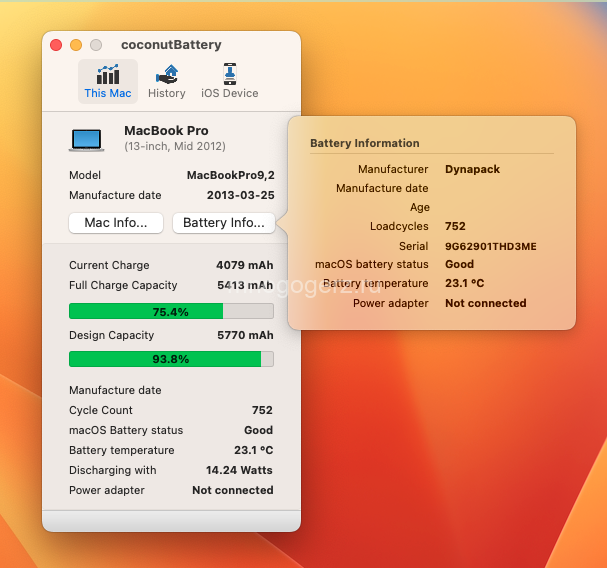
Task: Click the macOS Battery status label in main window
Action: [126, 430]
